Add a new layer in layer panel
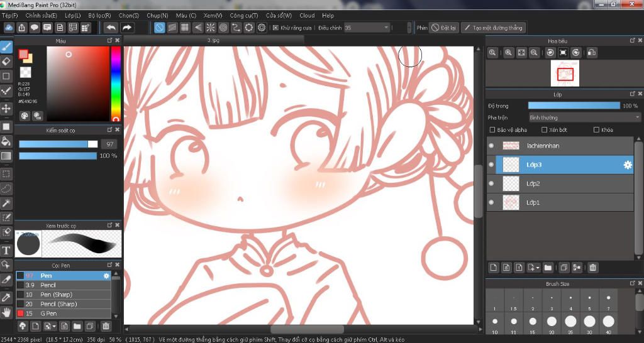The image size is (644, 343). (494, 268)
